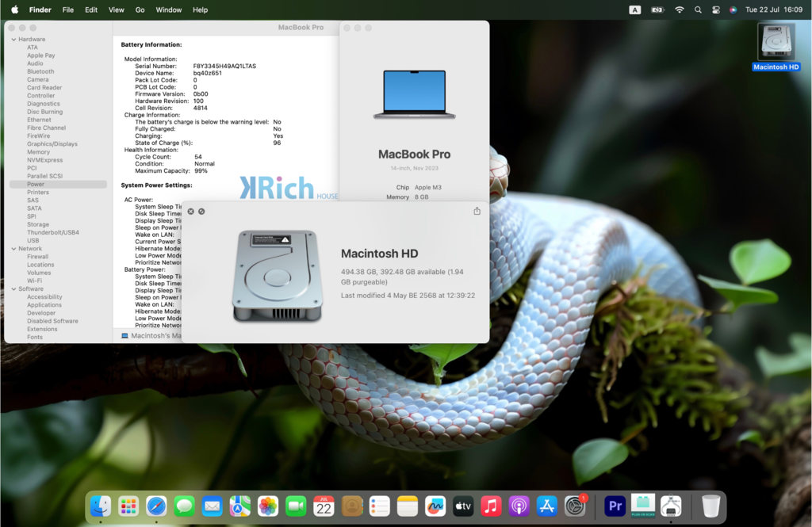This screenshot has height=527, width=812.
Task: Open the Finder menu
Action: pyautogui.click(x=40, y=10)
